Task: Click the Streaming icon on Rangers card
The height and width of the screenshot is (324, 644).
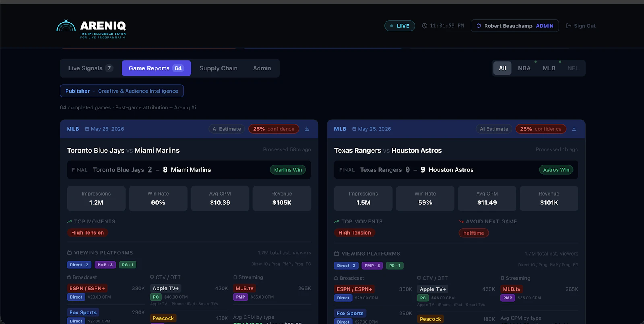Action: 502,278
